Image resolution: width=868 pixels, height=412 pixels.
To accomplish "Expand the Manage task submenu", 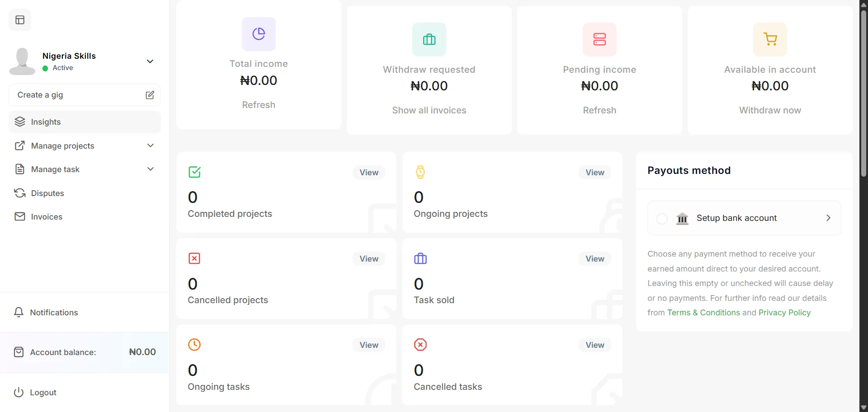I will pyautogui.click(x=151, y=169).
